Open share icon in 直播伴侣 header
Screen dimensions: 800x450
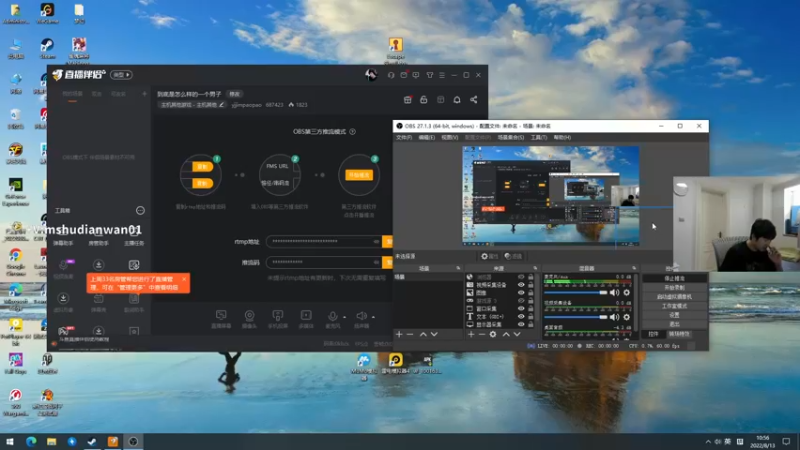tap(473, 99)
